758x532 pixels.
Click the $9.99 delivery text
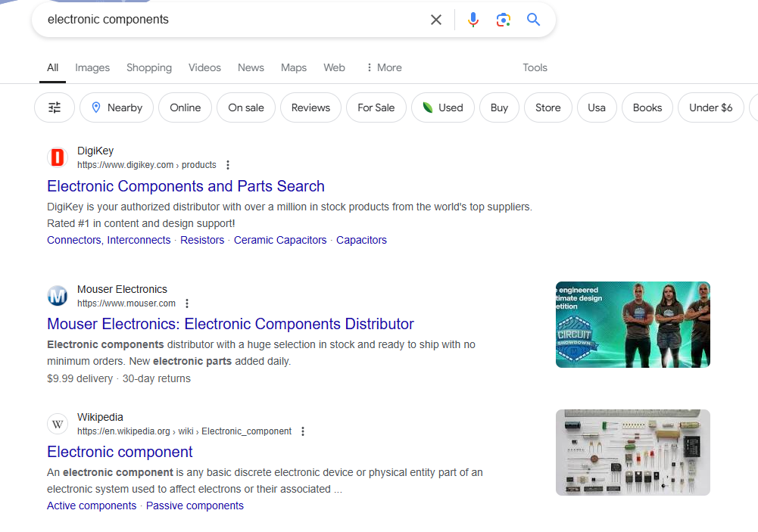coord(80,379)
